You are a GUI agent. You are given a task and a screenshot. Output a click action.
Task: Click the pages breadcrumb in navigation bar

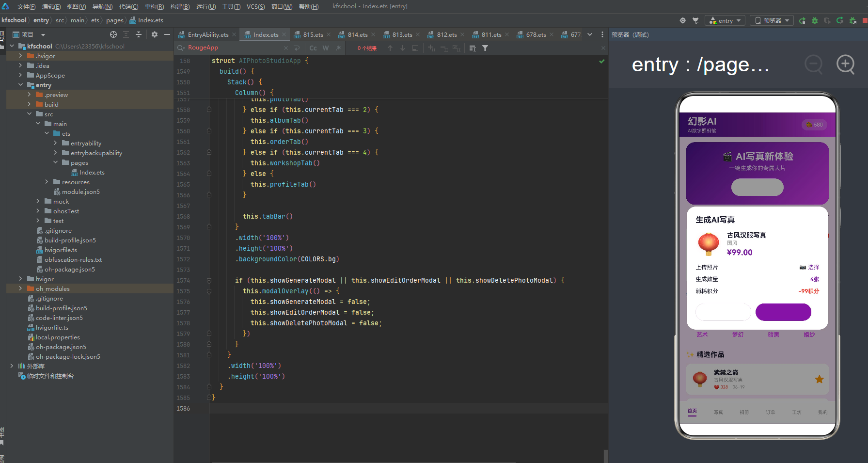pos(115,20)
